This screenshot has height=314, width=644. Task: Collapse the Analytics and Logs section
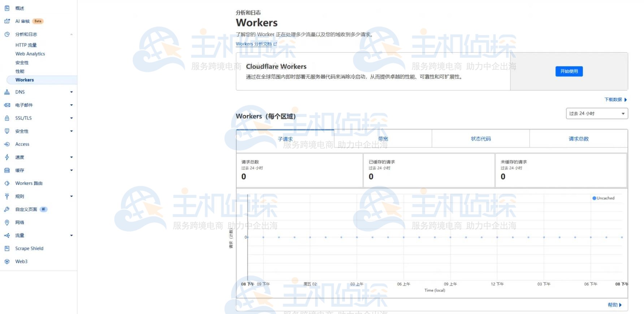72,34
